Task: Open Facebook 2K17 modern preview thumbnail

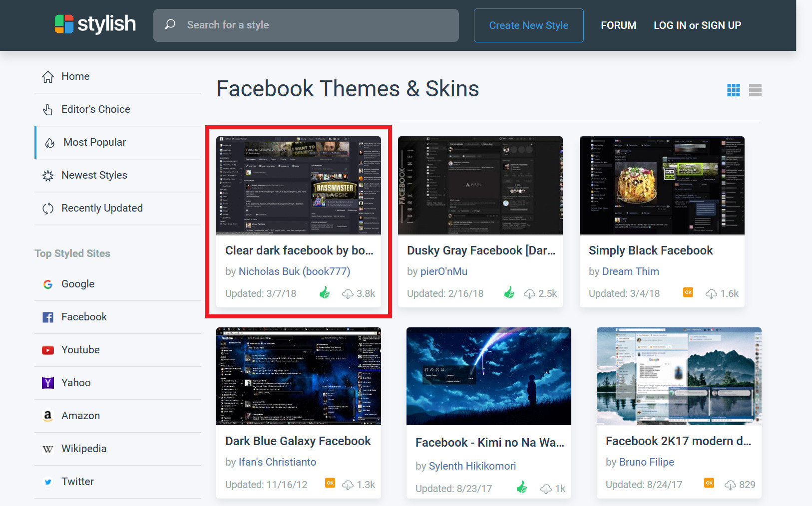Action: (679, 376)
